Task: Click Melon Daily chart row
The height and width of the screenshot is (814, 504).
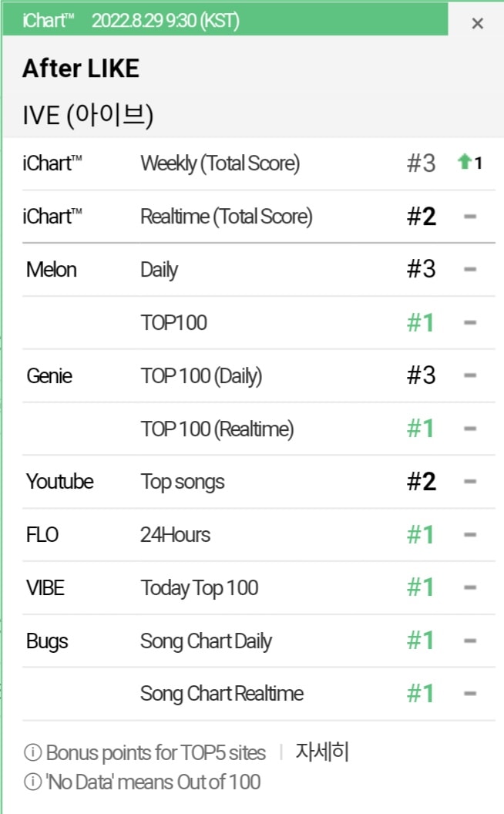Action: pos(258,270)
